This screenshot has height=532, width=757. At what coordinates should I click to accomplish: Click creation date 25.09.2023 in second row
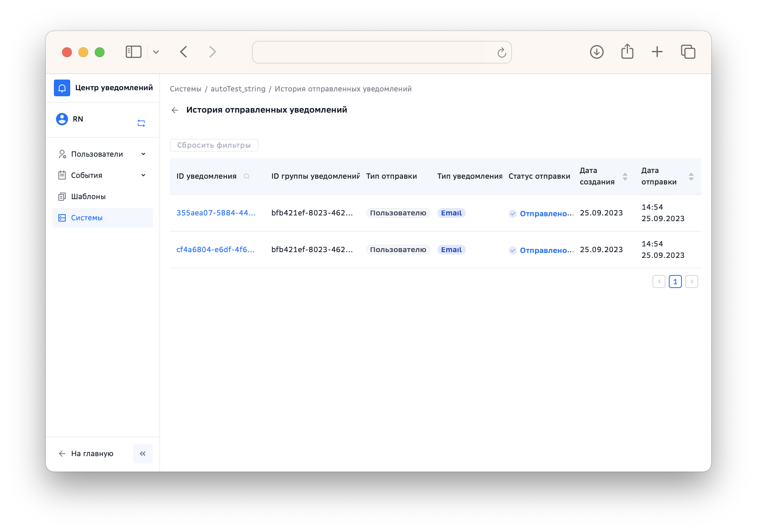[x=601, y=250]
